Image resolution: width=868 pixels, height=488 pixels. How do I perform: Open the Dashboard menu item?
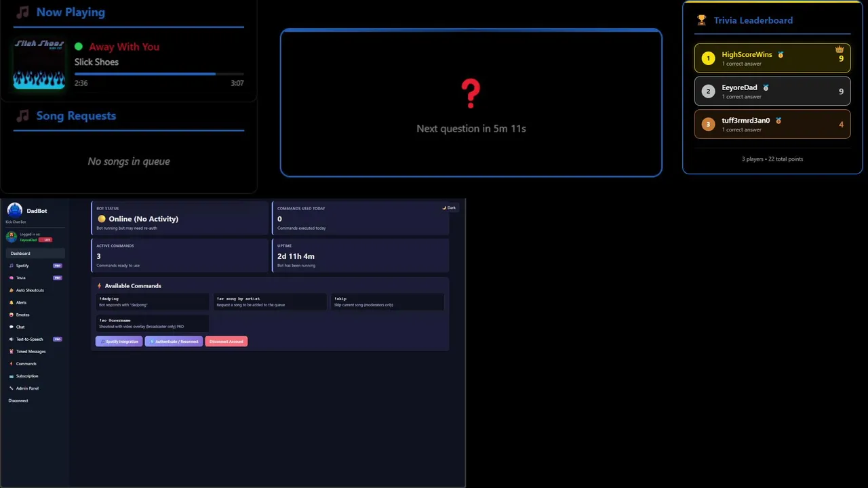click(x=35, y=253)
